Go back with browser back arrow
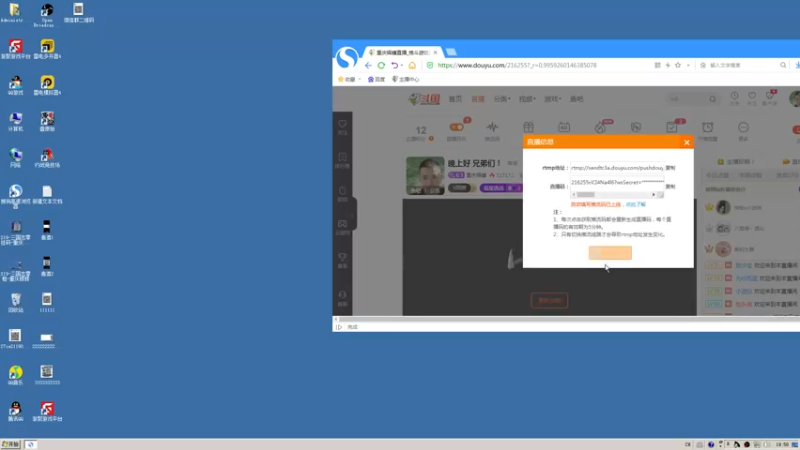 click(x=368, y=65)
